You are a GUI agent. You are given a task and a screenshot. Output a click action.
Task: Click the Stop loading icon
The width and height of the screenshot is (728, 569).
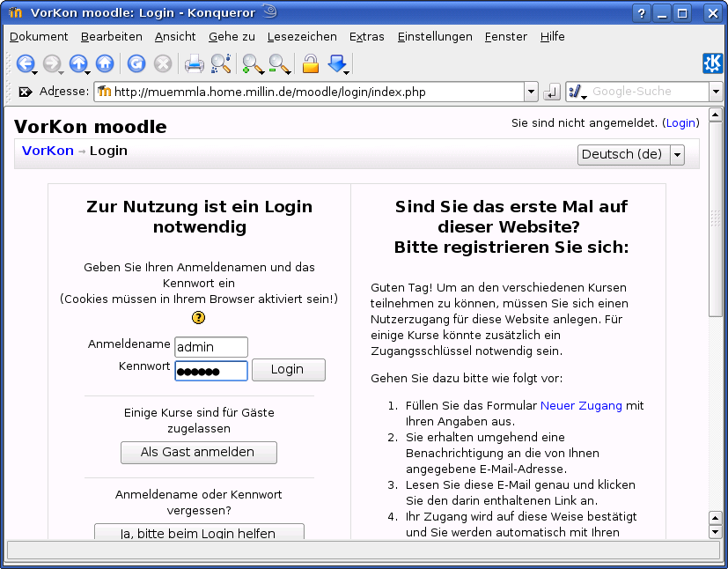click(x=163, y=63)
